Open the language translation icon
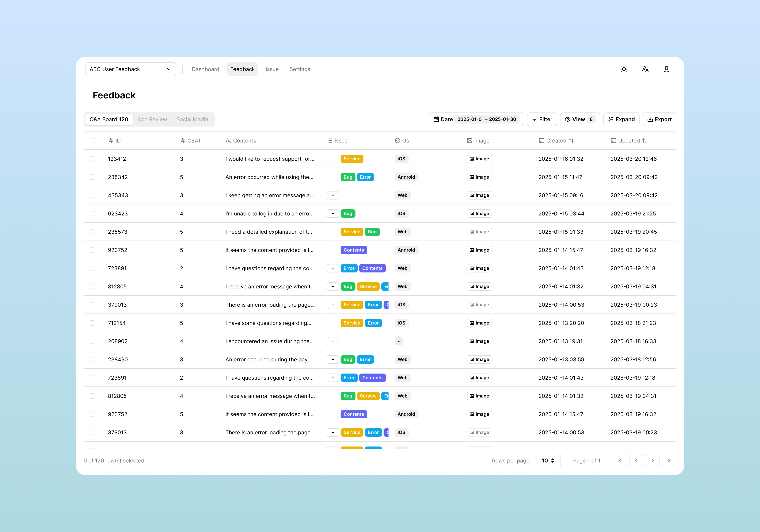The image size is (760, 532). click(645, 69)
